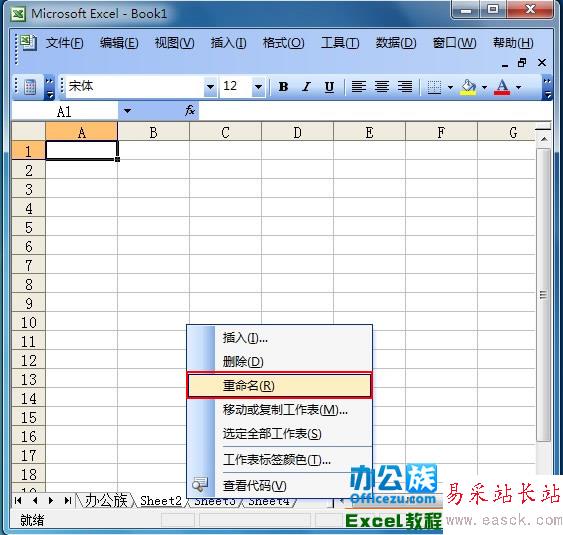
Task: Center align cell text
Action: [382, 87]
